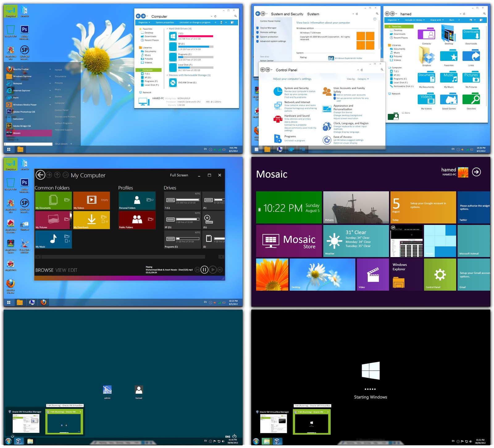Switch to the VIEW tab in the My Computer app
This screenshot has height=448, width=494.
[x=61, y=270]
